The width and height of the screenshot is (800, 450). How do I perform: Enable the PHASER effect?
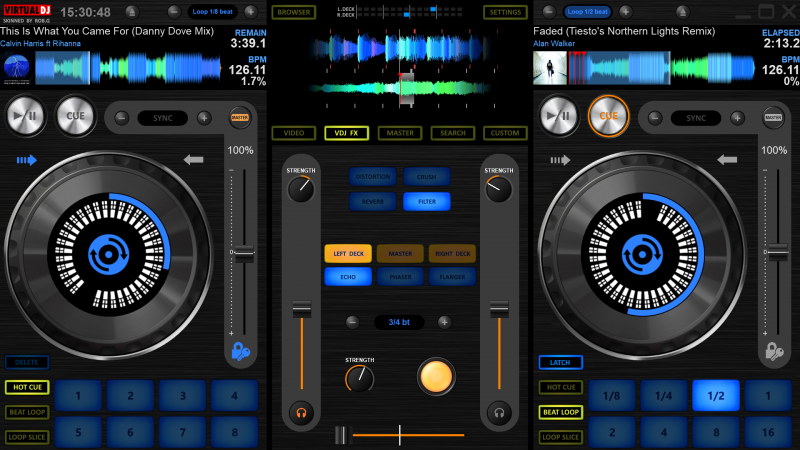(400, 277)
